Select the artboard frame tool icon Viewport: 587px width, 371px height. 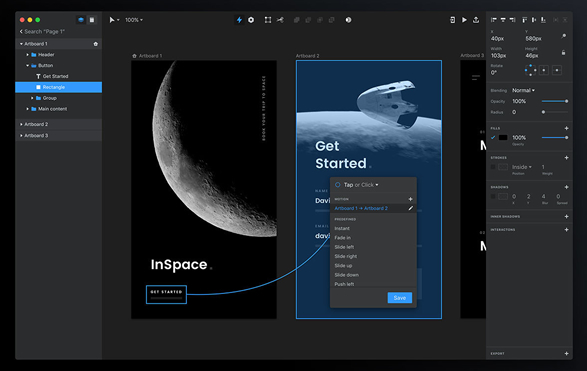268,20
